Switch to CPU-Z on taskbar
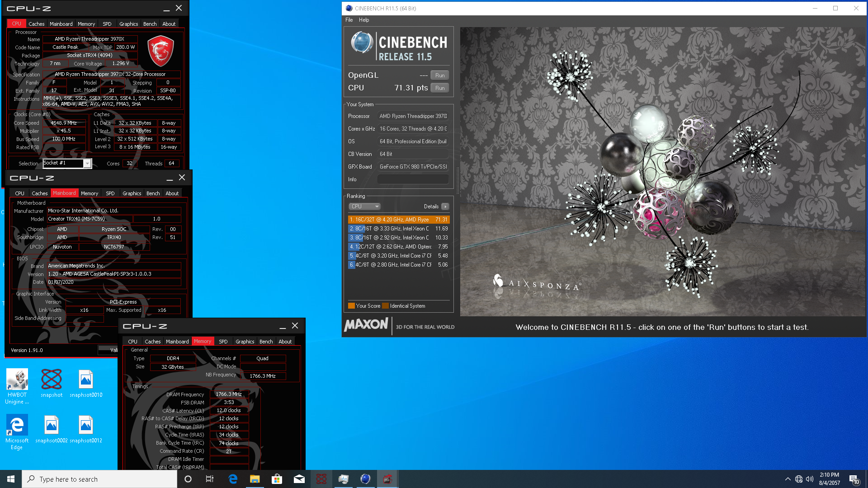 [x=387, y=479]
